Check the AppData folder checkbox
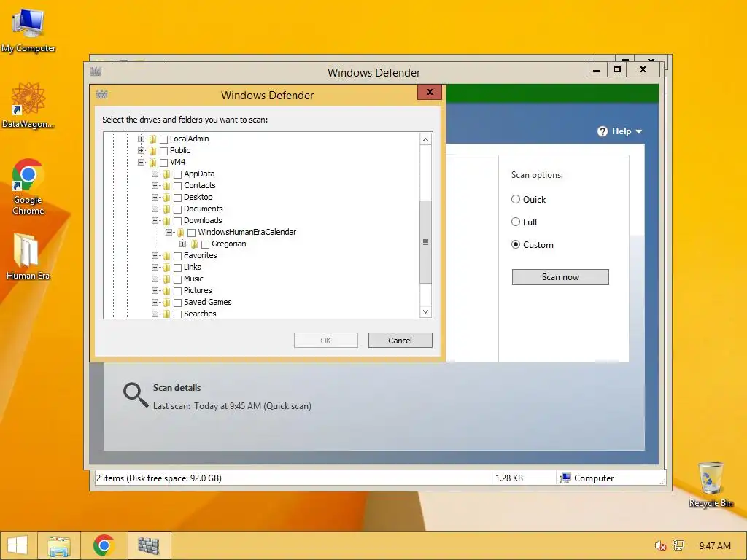747x560 pixels. [x=178, y=174]
